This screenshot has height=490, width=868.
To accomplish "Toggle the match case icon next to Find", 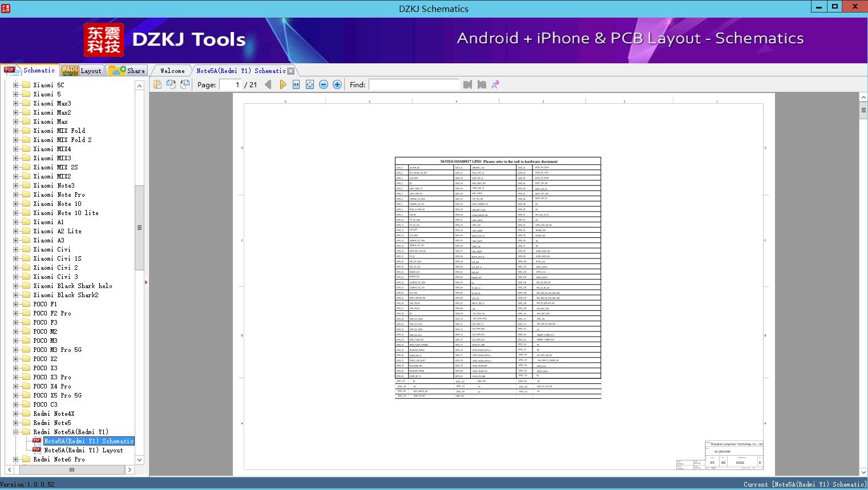I will click(495, 84).
